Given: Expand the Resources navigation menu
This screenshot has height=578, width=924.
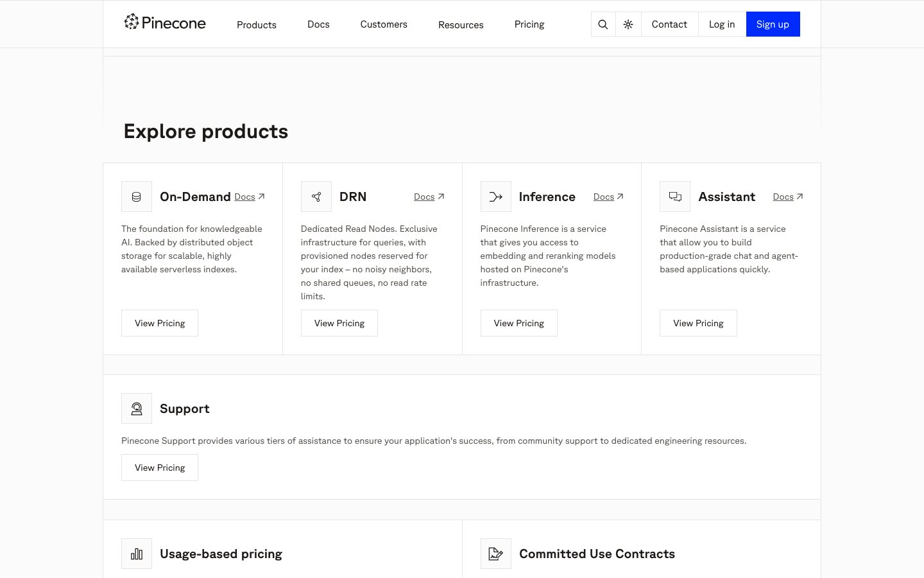Looking at the screenshot, I should [461, 24].
